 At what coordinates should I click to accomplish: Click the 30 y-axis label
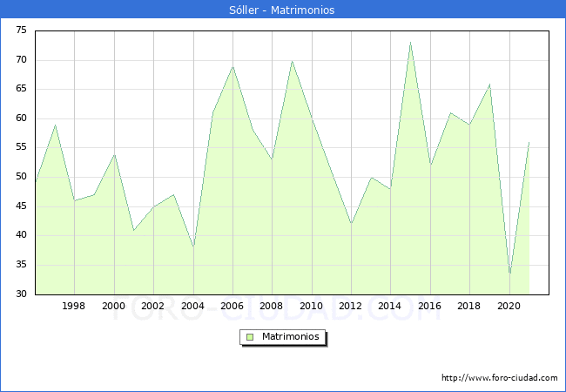tap(21, 294)
